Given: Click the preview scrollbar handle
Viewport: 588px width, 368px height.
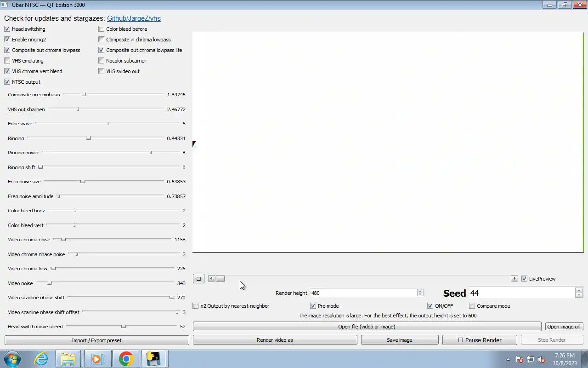Looking at the screenshot, I should click(x=220, y=279).
